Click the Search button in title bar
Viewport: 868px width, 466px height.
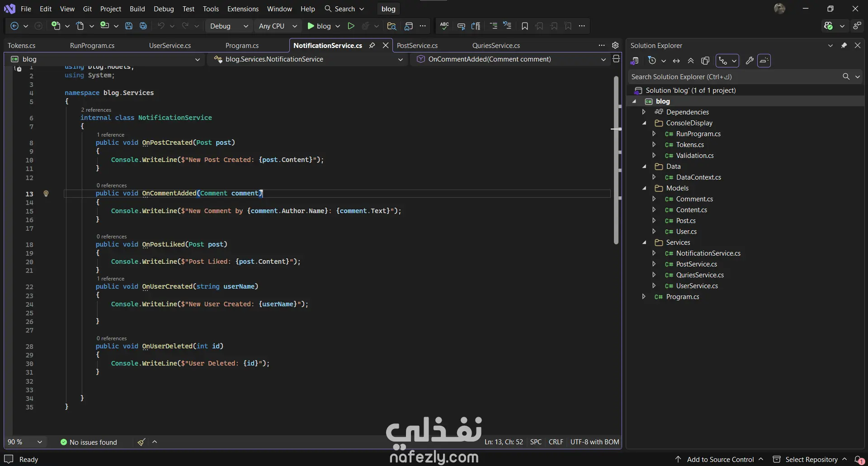(x=344, y=9)
